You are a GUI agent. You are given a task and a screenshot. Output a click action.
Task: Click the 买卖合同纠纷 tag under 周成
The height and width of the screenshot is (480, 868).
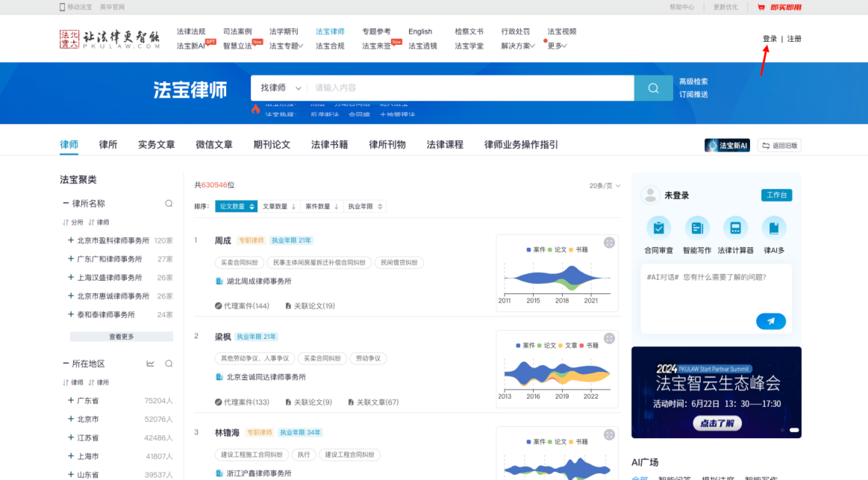(x=239, y=263)
